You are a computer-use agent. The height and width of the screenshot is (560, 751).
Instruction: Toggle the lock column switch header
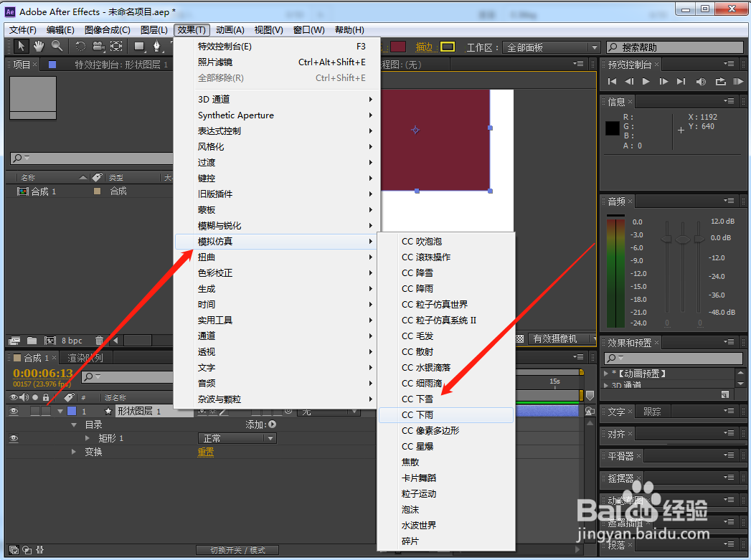tap(46, 397)
